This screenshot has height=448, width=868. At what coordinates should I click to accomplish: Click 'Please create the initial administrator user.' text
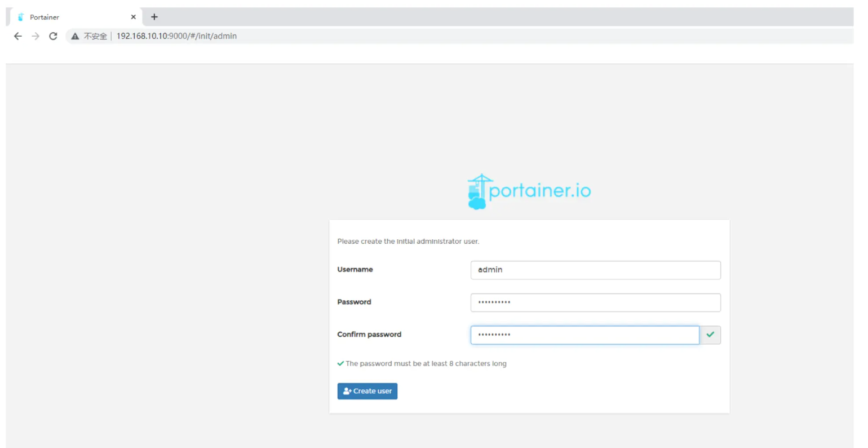408,241
